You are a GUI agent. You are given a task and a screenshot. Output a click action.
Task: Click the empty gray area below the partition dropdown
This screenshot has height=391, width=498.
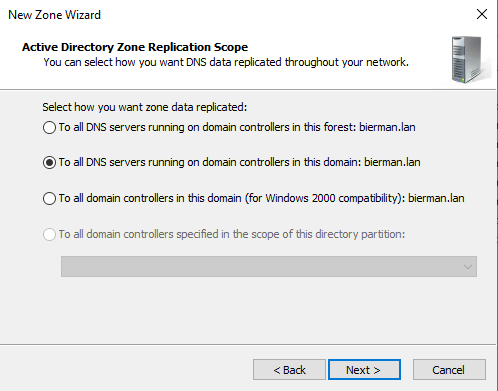coord(248,310)
